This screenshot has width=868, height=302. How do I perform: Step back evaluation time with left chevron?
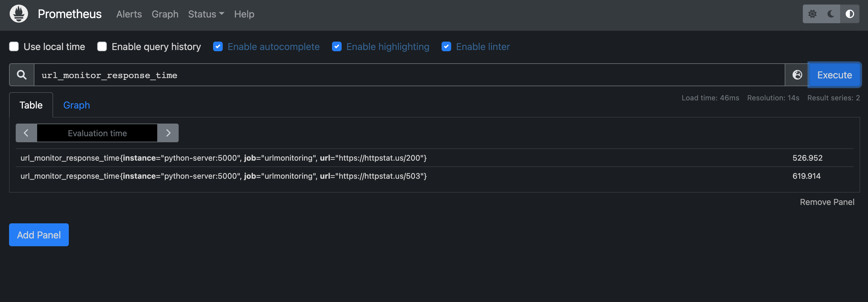(26, 133)
